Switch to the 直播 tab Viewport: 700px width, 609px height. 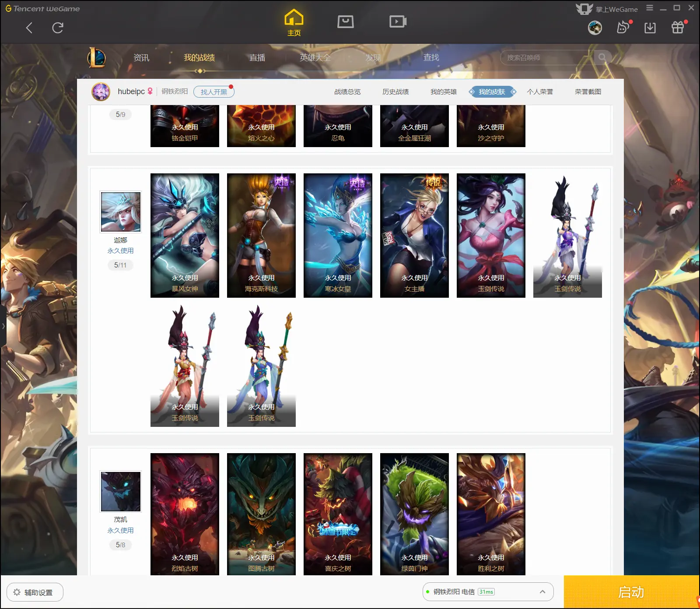257,57
